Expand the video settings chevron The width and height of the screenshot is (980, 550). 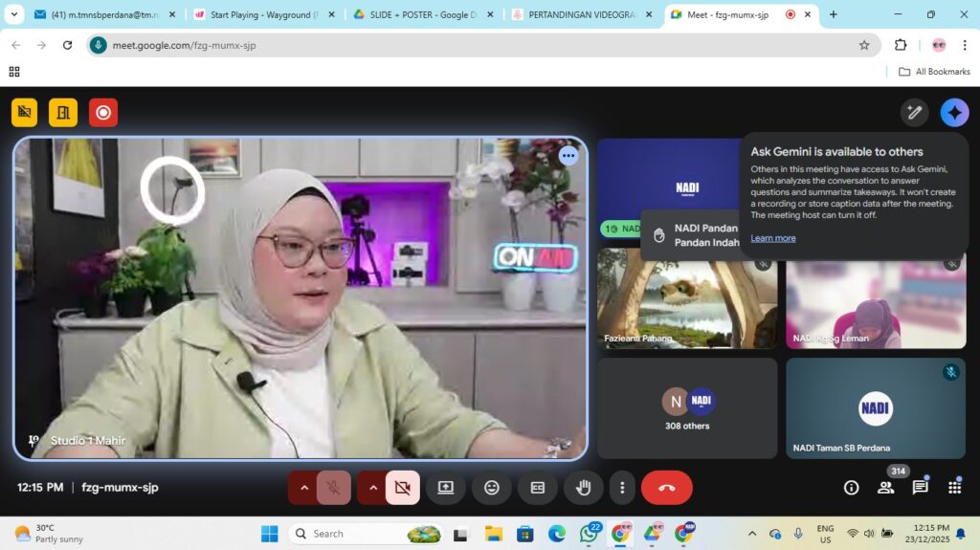[373, 488]
